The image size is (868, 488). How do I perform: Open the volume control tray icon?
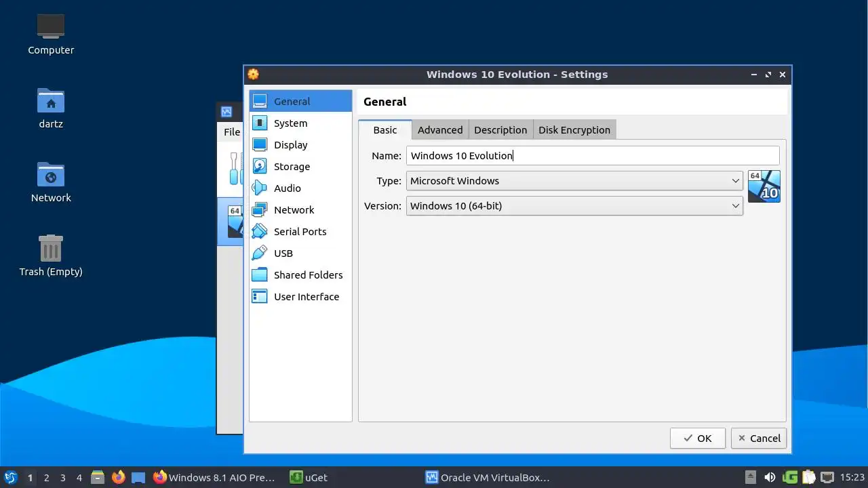click(x=770, y=477)
